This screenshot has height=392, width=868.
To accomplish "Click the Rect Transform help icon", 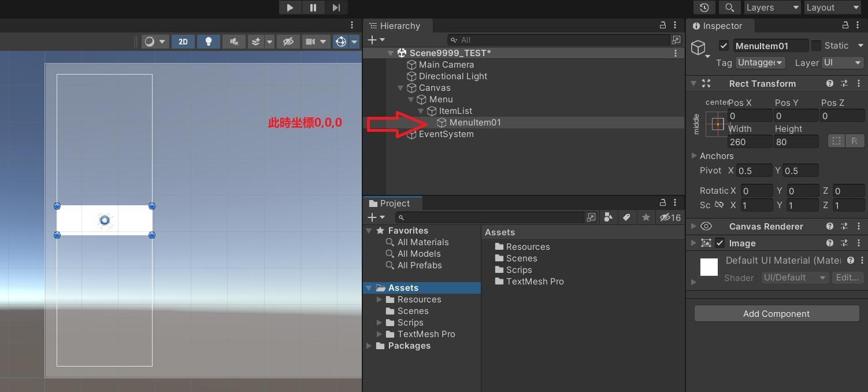I will click(x=830, y=83).
